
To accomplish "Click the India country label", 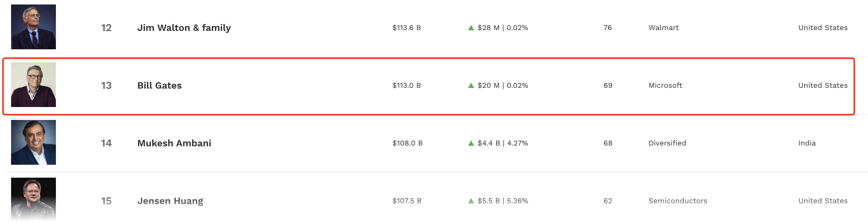I will pos(807,143).
